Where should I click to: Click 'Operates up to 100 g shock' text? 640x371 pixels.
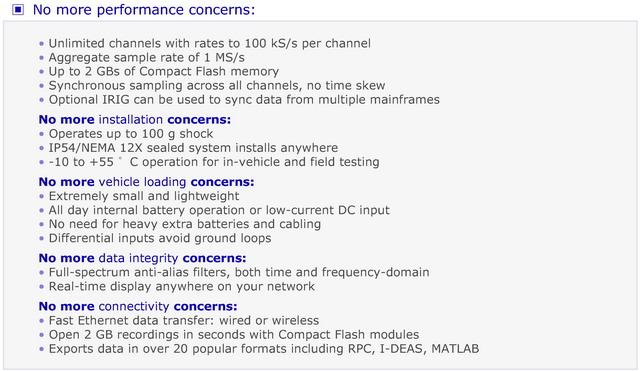[131, 134]
